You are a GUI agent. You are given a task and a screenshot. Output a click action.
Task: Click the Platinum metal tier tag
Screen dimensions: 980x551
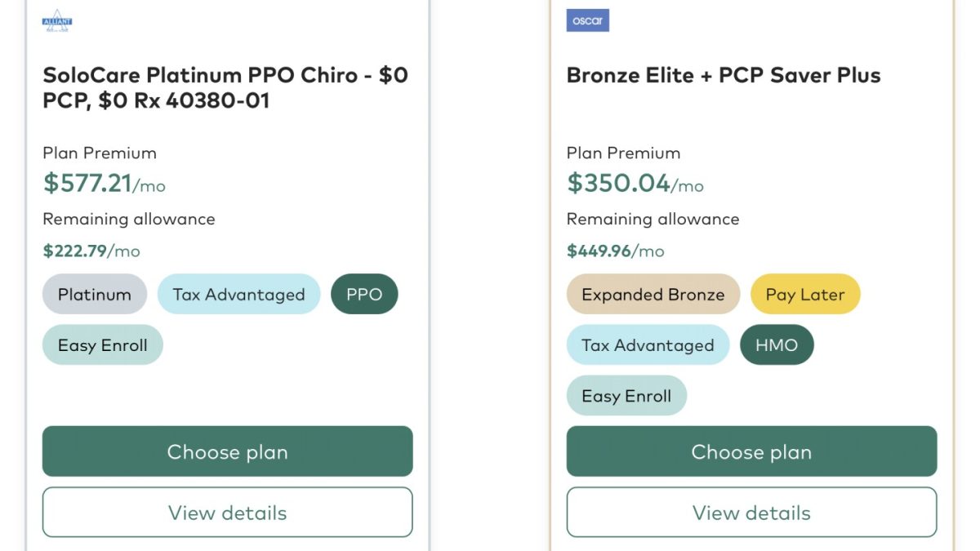(95, 295)
